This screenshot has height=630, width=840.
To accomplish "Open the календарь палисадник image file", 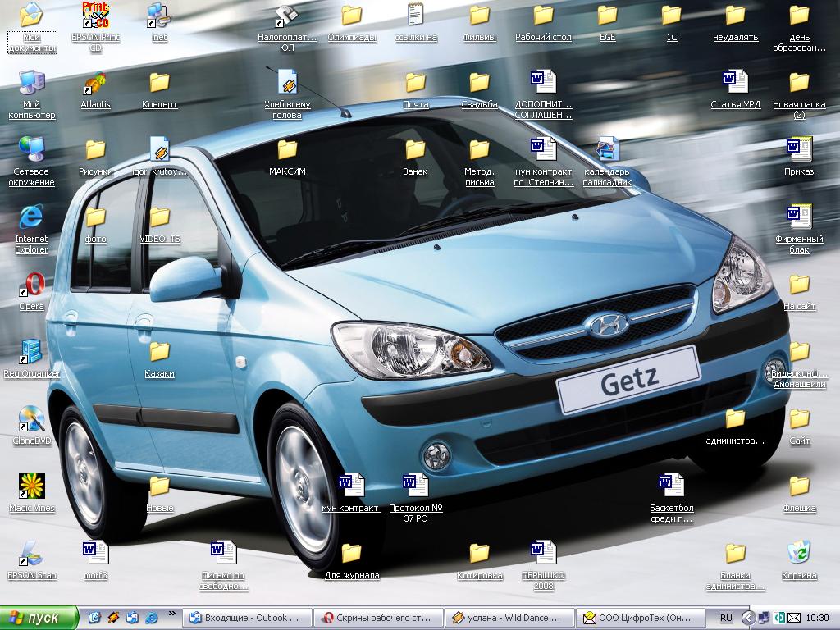I will [x=607, y=162].
